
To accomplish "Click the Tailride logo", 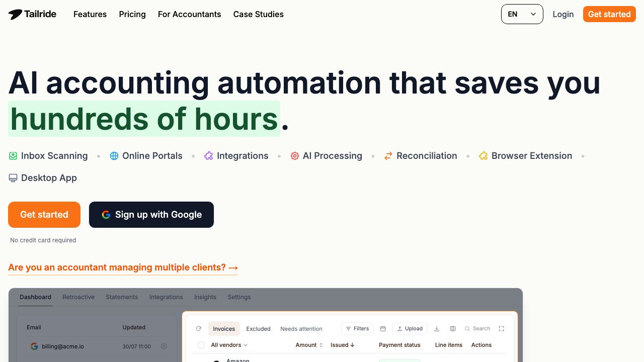I will tap(32, 14).
